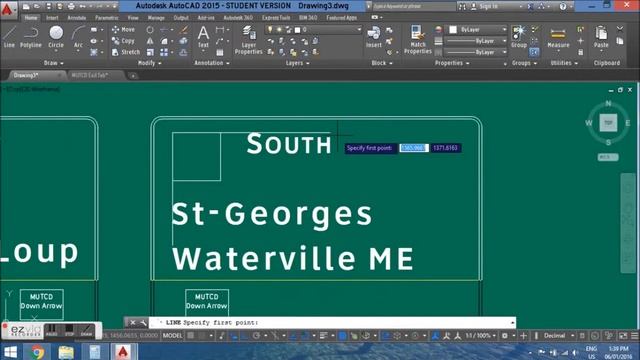640x360 pixels.
Task: Toggle the layer freeze sun icon
Action: (x=279, y=29)
